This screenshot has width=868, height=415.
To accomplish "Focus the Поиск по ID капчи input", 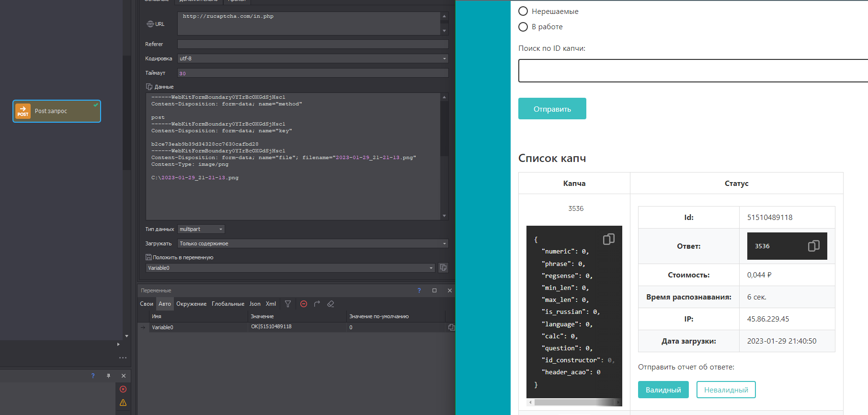I will 693,71.
